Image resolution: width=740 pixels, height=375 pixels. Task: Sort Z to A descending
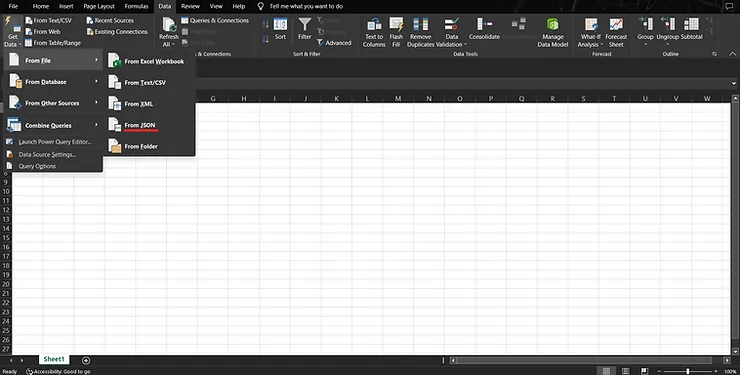pos(265,40)
